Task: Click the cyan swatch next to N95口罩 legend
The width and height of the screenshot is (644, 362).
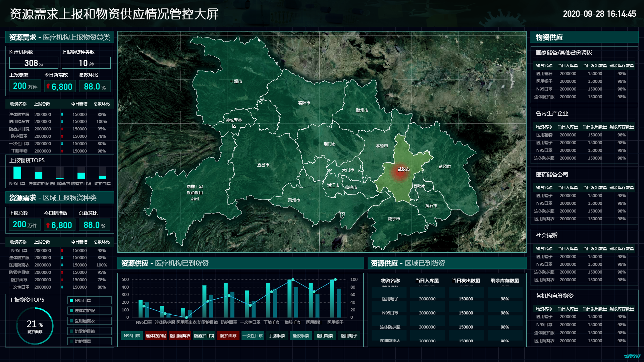Action: [71, 301]
